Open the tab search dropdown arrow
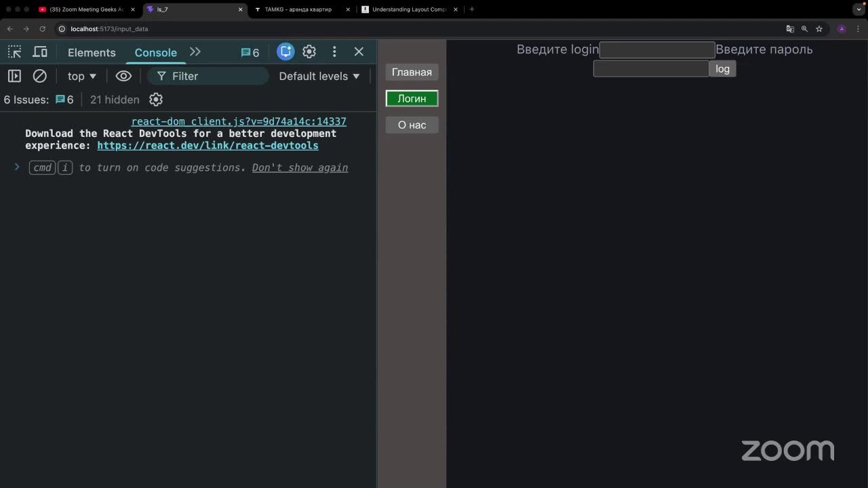Image resolution: width=868 pixels, height=488 pixels. [x=859, y=9]
